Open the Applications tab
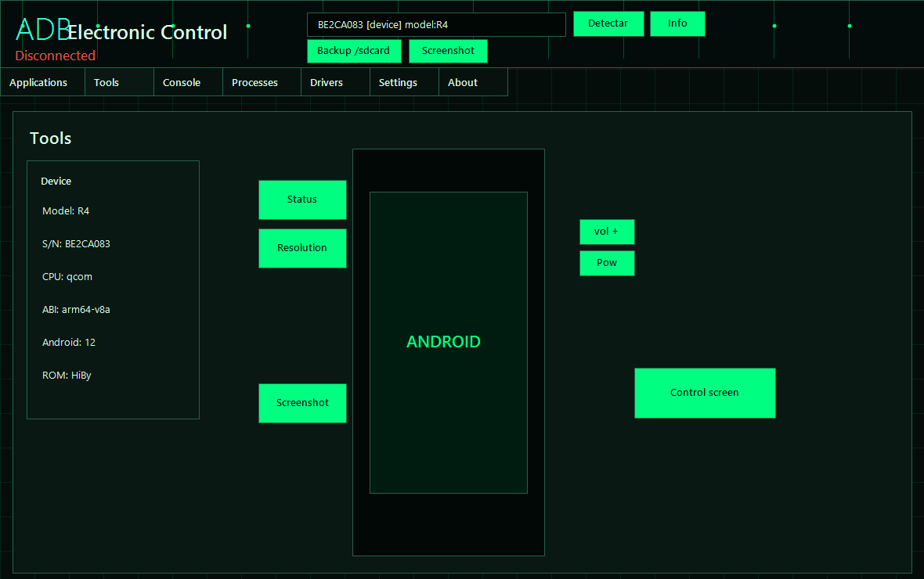 click(x=42, y=82)
